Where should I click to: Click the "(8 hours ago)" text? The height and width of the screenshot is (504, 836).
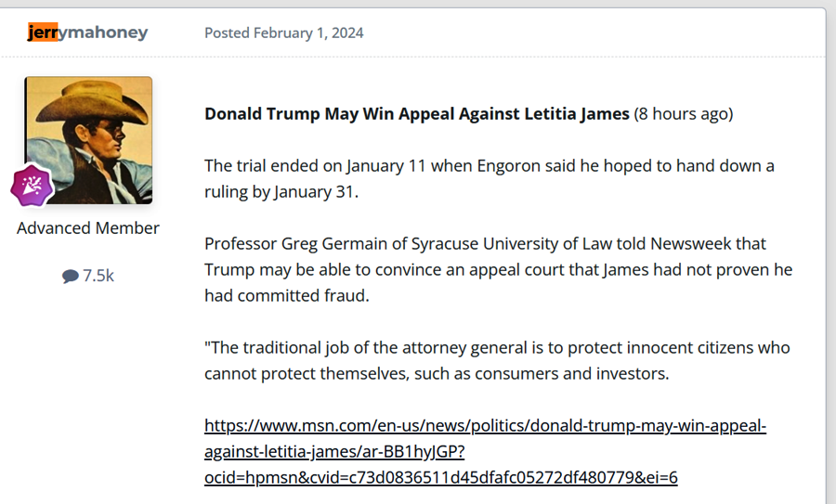tap(683, 114)
